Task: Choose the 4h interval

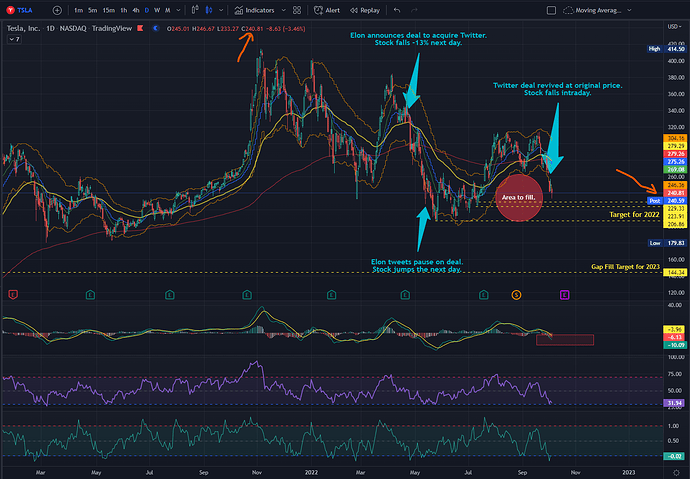Action: pos(136,10)
